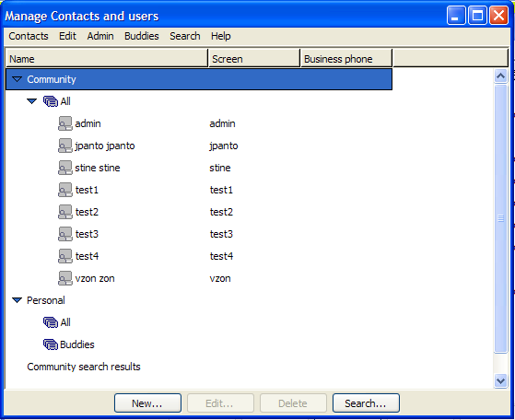This screenshot has height=420, width=515.
Task: Click the admin user icon
Action: pos(65,123)
